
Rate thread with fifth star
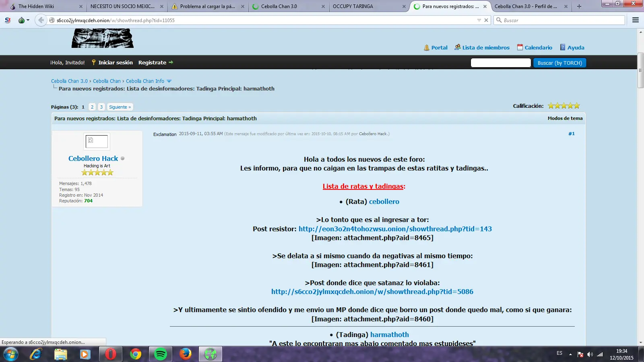[x=577, y=106]
